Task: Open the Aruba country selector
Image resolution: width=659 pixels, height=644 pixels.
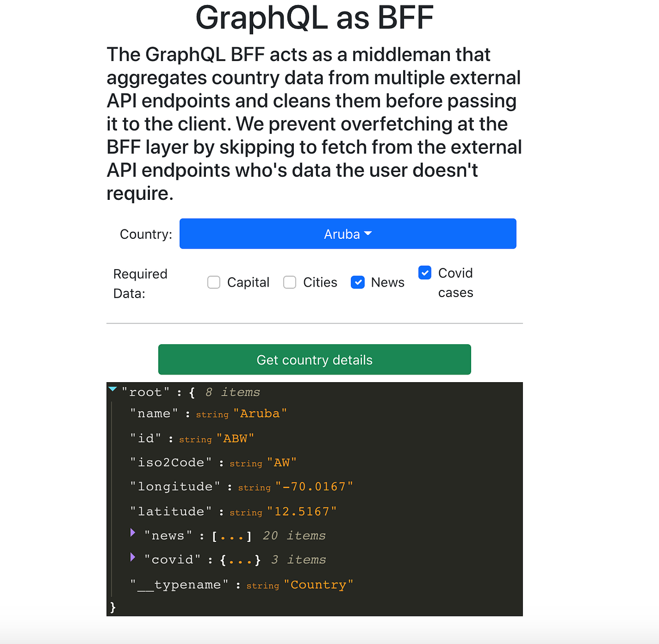Action: [x=348, y=233]
